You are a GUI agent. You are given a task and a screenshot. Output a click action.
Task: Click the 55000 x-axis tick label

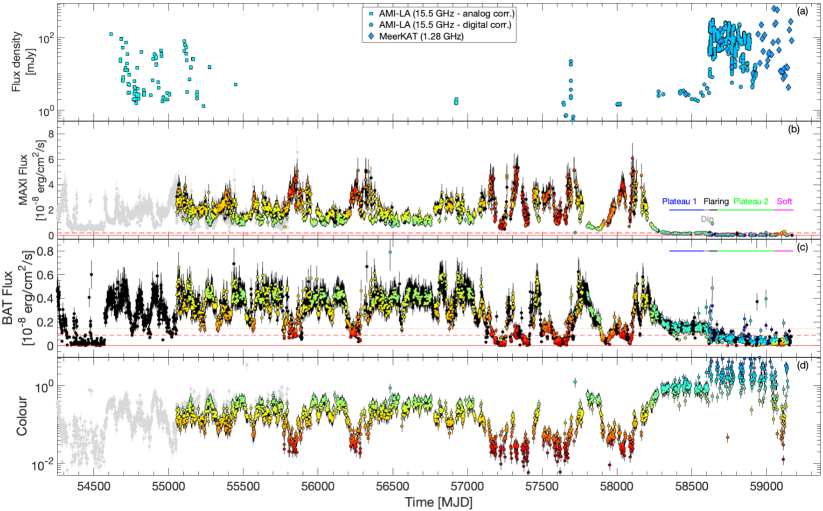[168, 486]
